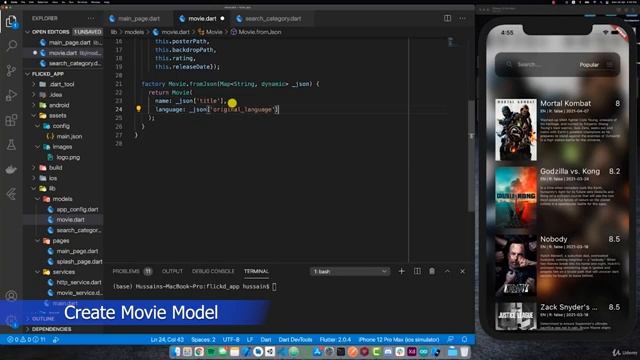This screenshot has height=360, width=640.
Task: Open Explorer panel More Actions ellipsis
Action: [91, 18]
